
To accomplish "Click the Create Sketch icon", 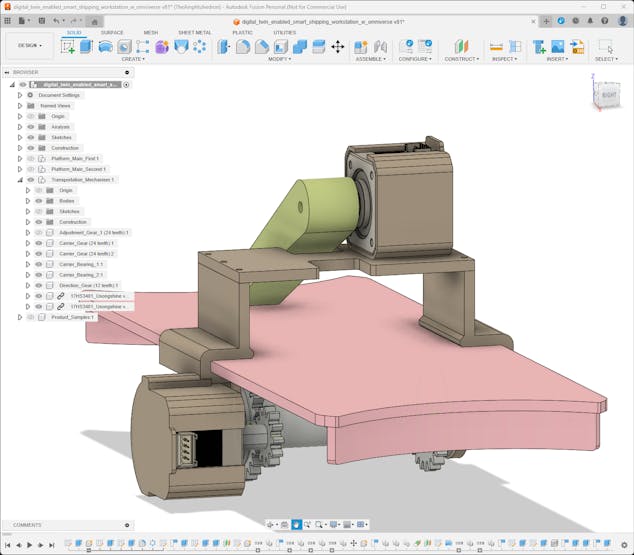I will 68,46.
